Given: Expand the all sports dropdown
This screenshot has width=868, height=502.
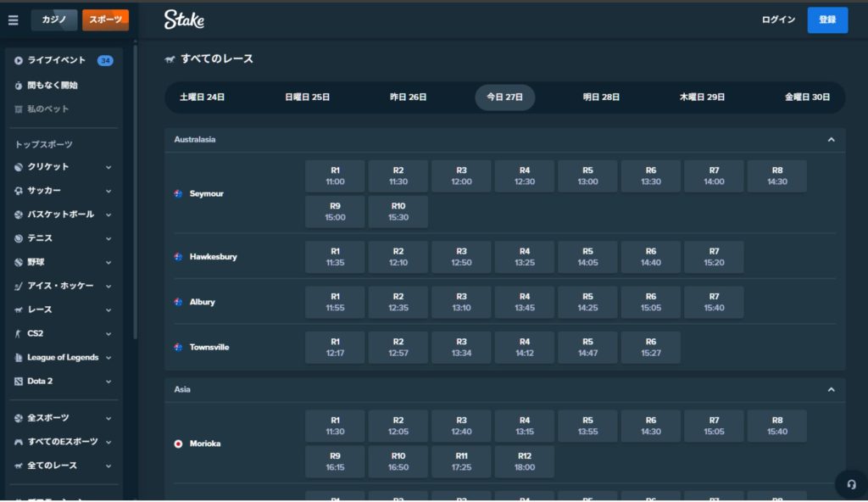Looking at the screenshot, I should (108, 418).
